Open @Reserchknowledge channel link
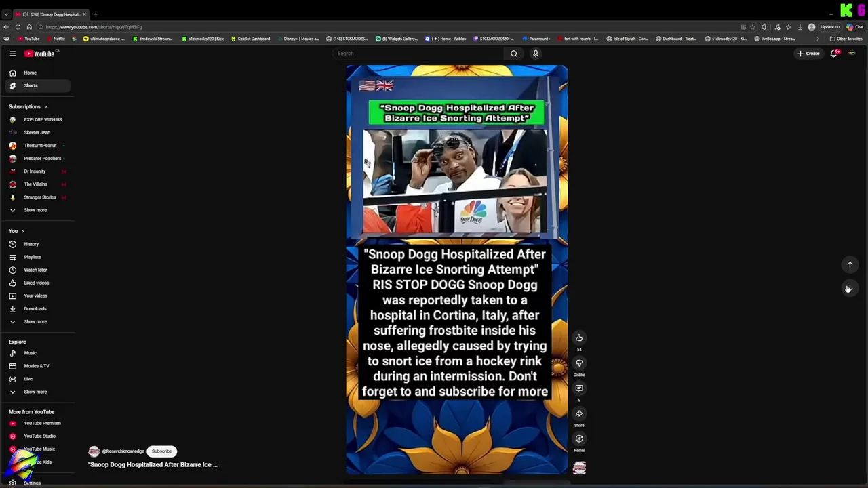The image size is (868, 488). pos(123,451)
